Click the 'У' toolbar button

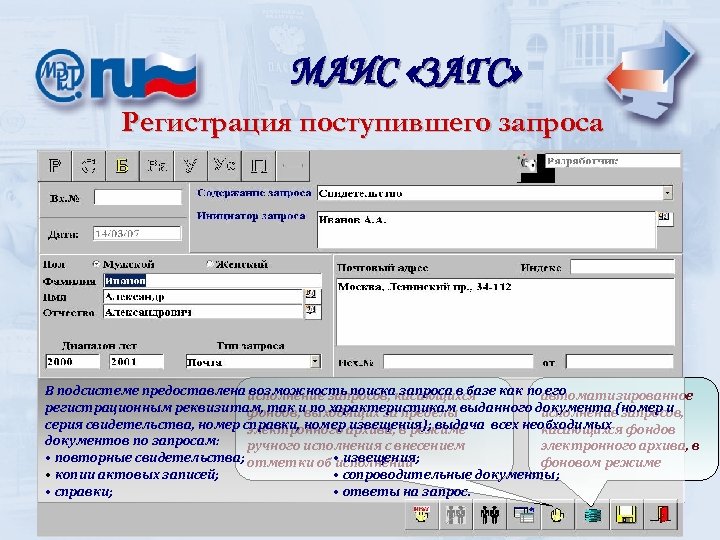click(191, 166)
